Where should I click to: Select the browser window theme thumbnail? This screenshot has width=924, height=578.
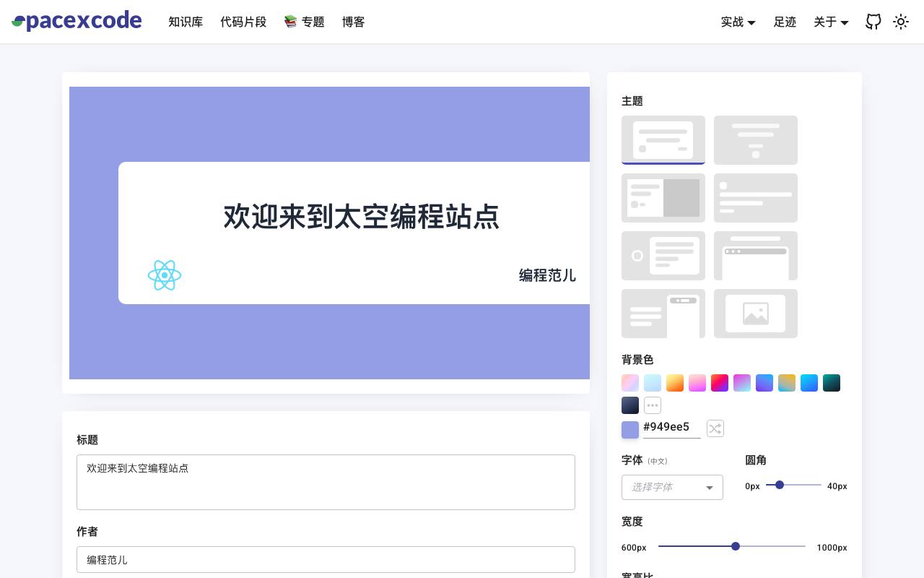pos(756,256)
